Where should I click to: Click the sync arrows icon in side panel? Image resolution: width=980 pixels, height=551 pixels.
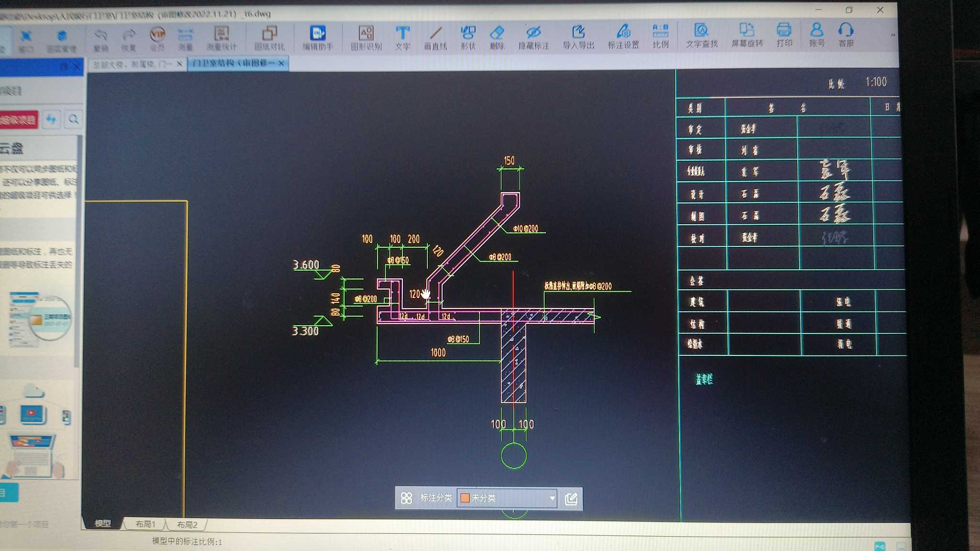51,119
